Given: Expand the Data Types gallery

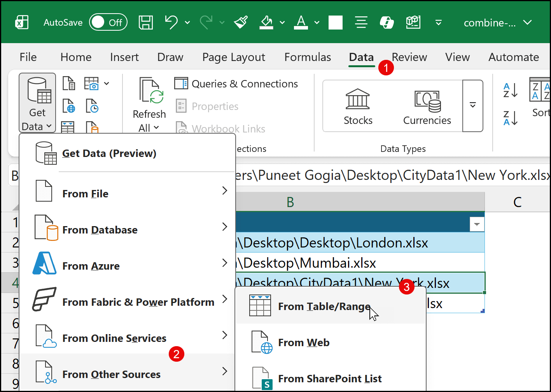Looking at the screenshot, I should [x=473, y=106].
